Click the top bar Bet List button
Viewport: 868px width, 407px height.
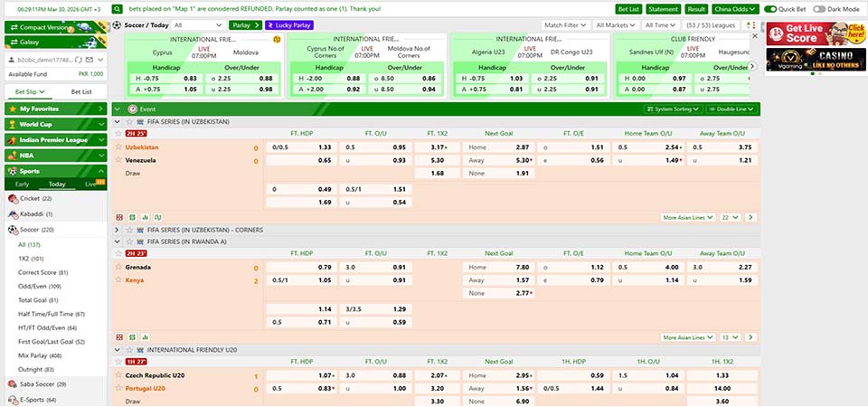coord(629,9)
